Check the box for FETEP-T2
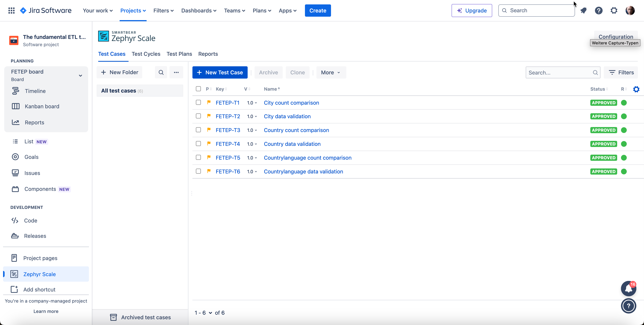Viewport: 644px width, 325px height. click(x=198, y=116)
